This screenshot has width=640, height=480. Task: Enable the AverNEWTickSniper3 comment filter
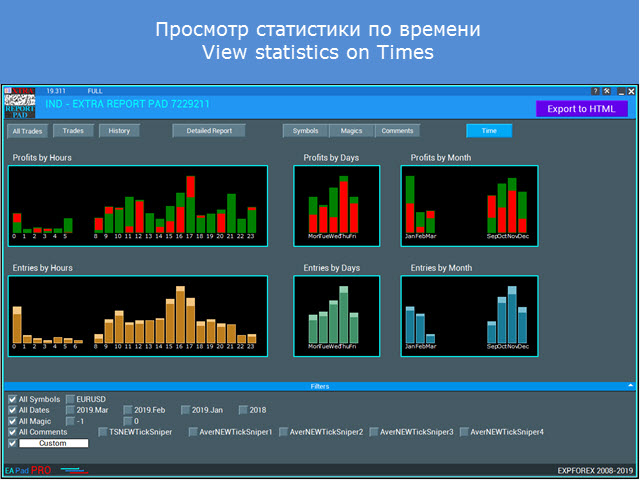[373, 432]
